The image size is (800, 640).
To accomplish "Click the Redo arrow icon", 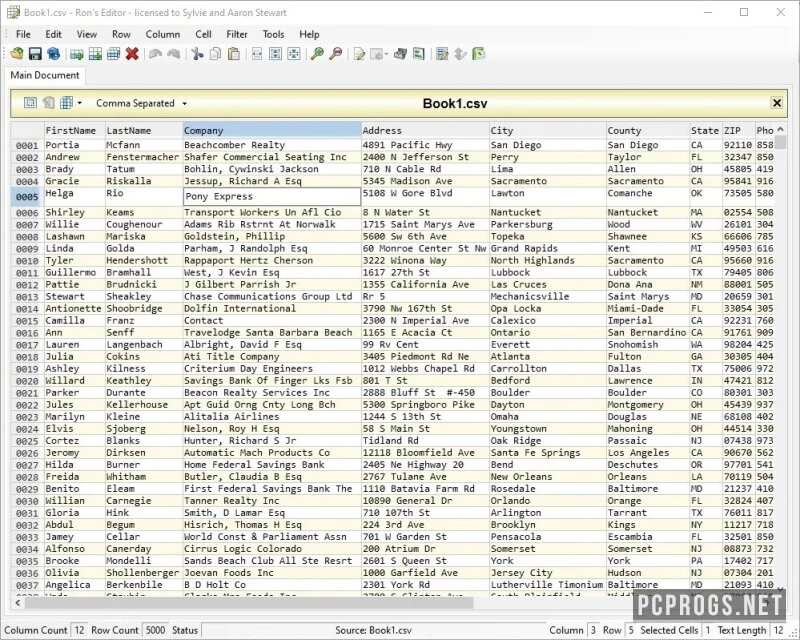I will [173, 54].
